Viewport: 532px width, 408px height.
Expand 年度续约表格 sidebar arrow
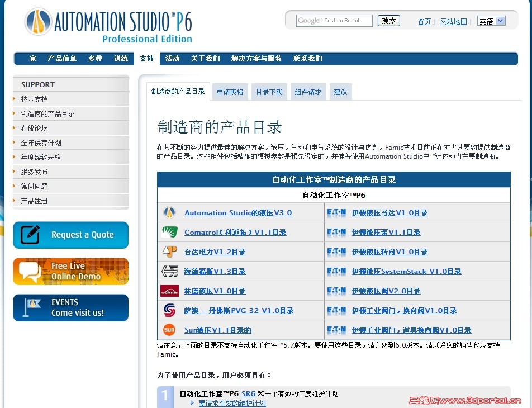click(14, 157)
